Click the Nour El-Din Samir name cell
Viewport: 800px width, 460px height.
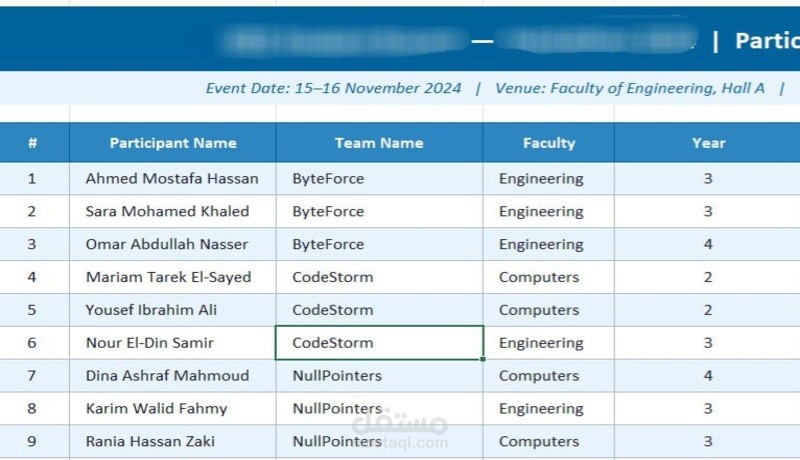tap(150, 343)
